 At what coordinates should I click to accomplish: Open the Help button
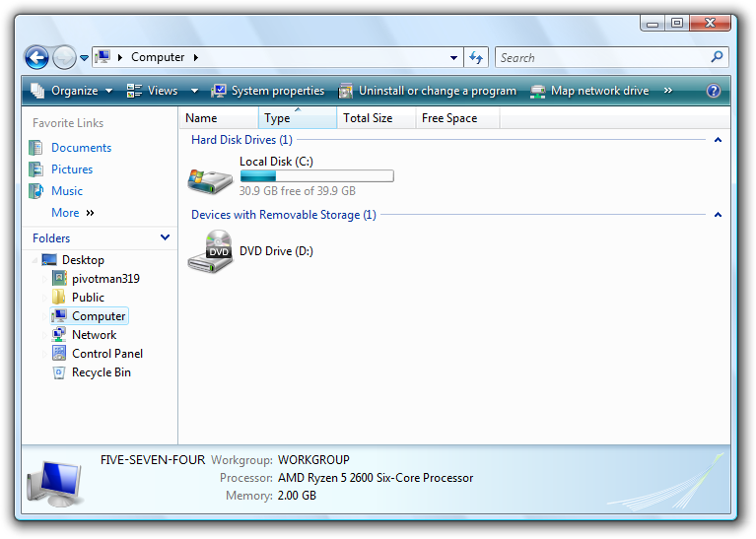[x=713, y=91]
